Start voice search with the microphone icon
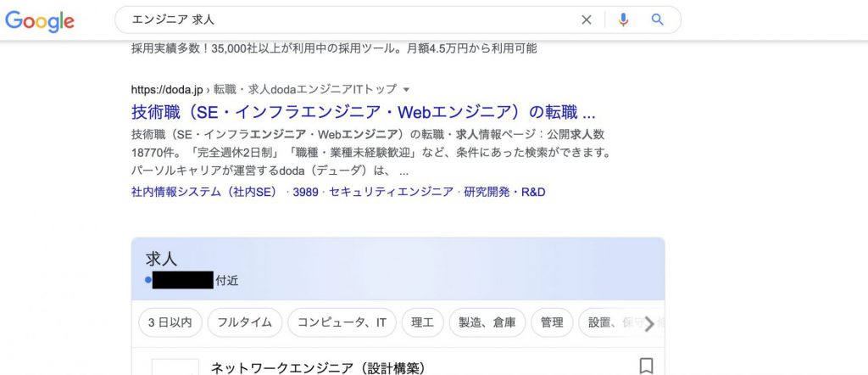The width and height of the screenshot is (868, 375). coord(623,20)
